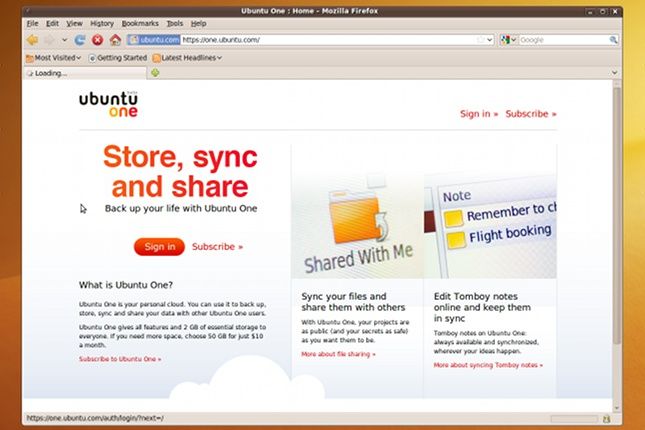645x430 pixels.
Task: Click the What is Ubuntu One? heading
Action: (x=126, y=285)
